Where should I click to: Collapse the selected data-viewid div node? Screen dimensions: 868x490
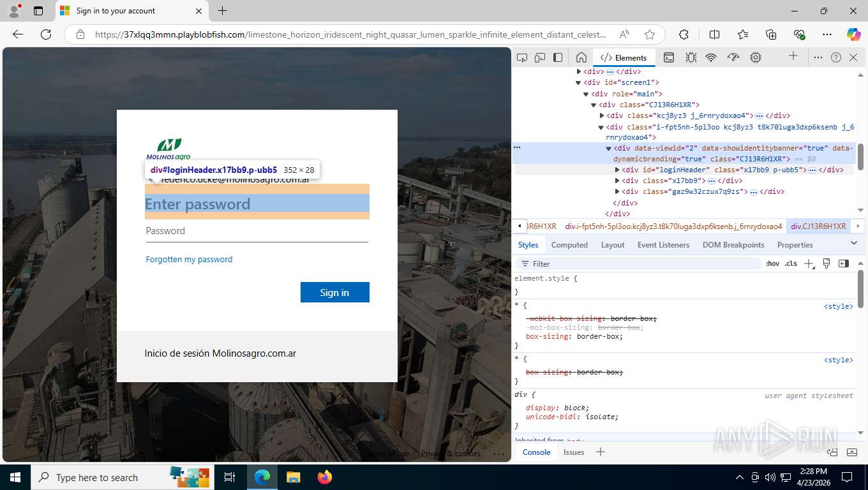click(609, 148)
